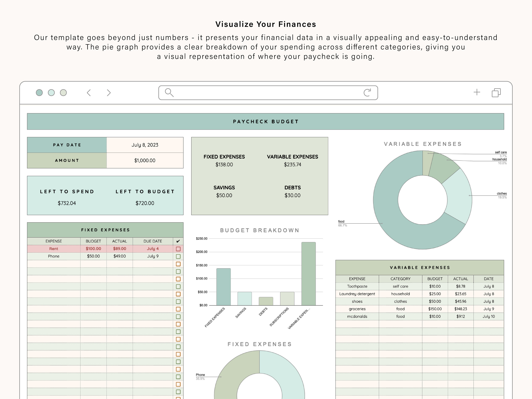This screenshot has height=399, width=532.
Task: Click the dark teal window dot
Action: pyautogui.click(x=39, y=93)
